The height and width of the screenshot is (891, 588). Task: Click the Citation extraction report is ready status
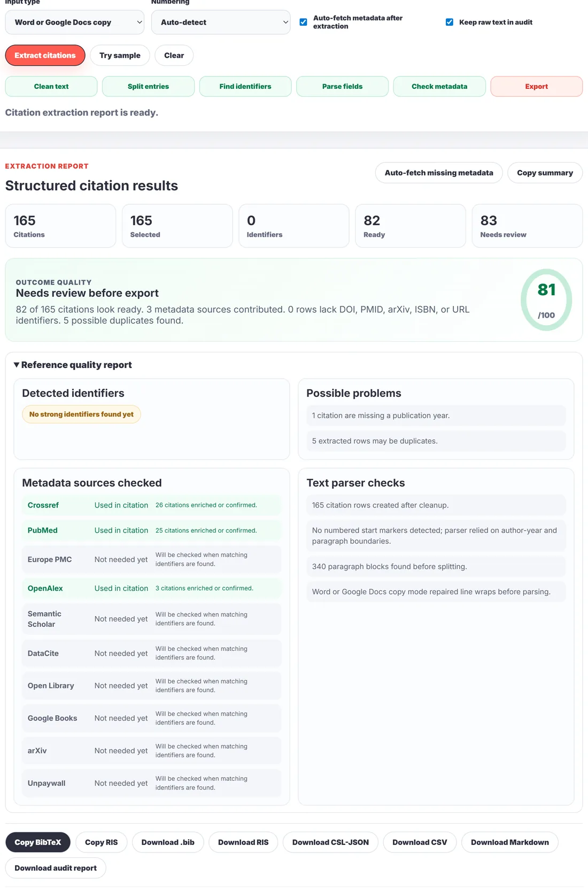[x=82, y=113]
